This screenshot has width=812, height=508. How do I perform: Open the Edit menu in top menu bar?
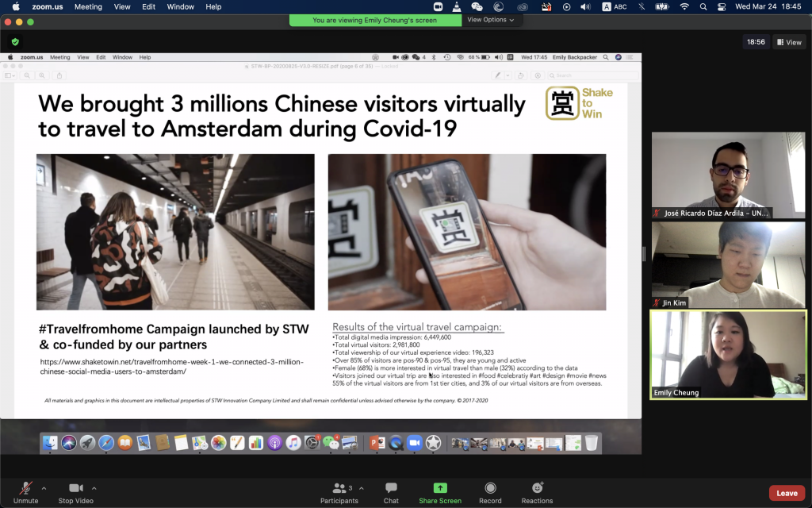click(148, 6)
